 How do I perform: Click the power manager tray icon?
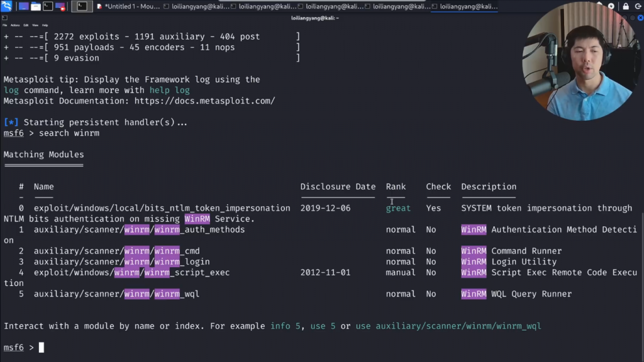click(x=611, y=6)
